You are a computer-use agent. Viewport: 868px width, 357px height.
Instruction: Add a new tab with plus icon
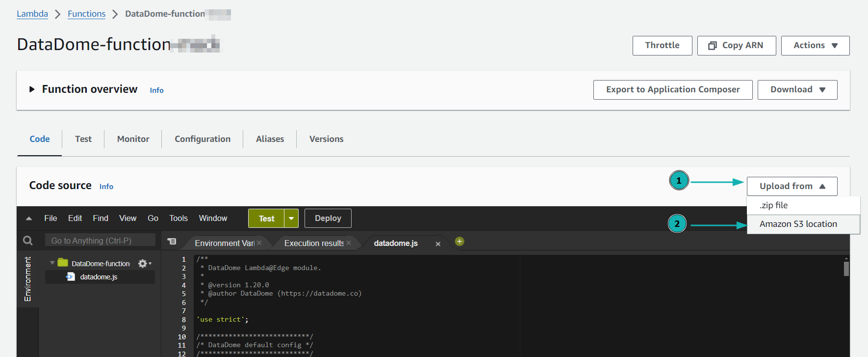tap(460, 242)
